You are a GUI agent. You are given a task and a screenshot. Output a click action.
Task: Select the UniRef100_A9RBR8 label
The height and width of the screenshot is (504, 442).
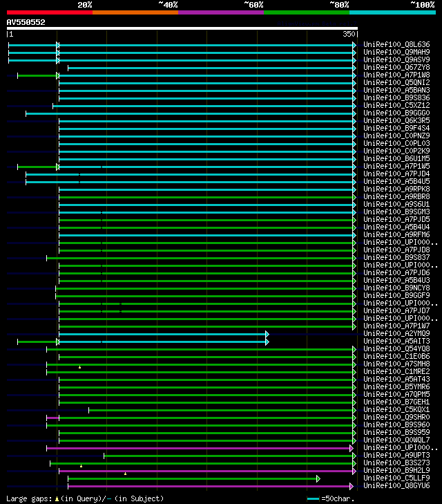pos(396,197)
